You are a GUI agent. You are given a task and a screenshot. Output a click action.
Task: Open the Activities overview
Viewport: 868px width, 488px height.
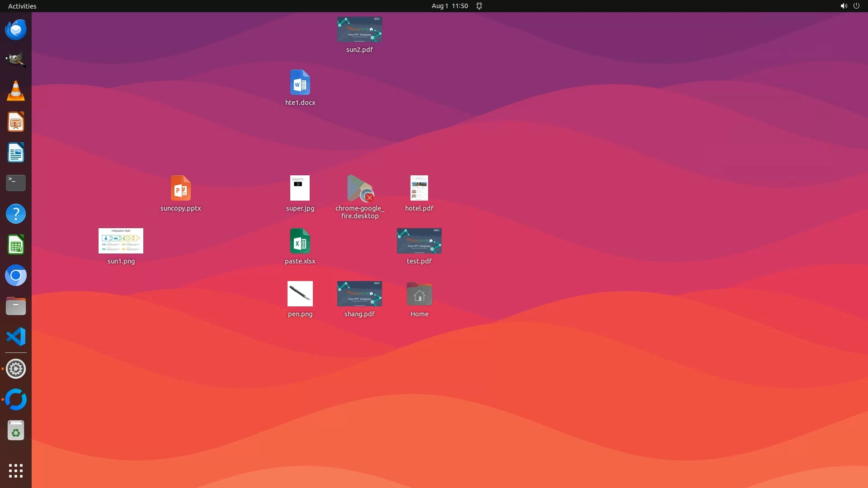tap(22, 6)
